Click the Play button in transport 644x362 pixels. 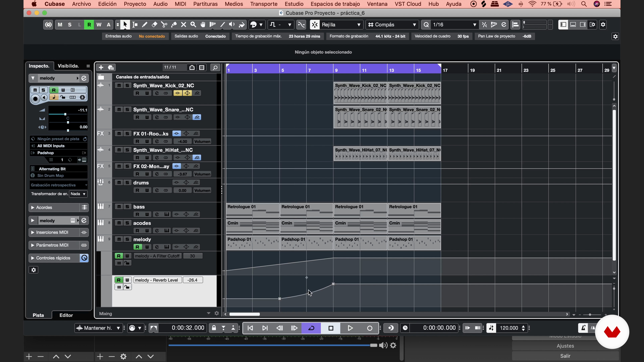click(x=350, y=328)
